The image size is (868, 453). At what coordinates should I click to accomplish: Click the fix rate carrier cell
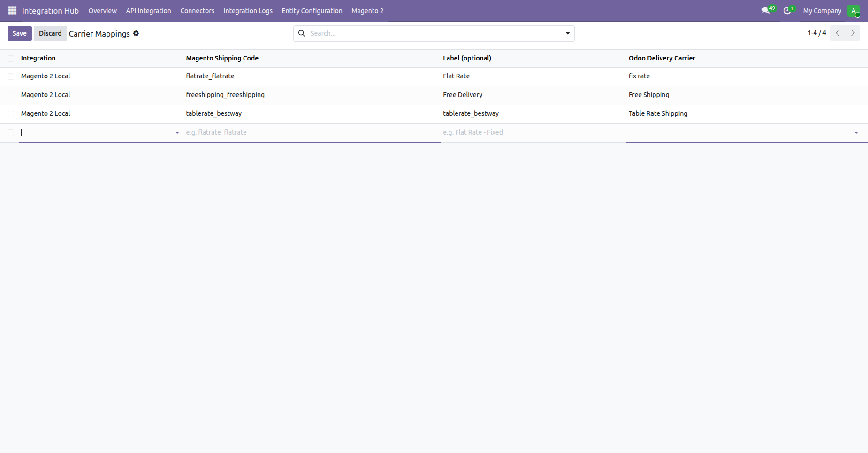pyautogui.click(x=747, y=76)
